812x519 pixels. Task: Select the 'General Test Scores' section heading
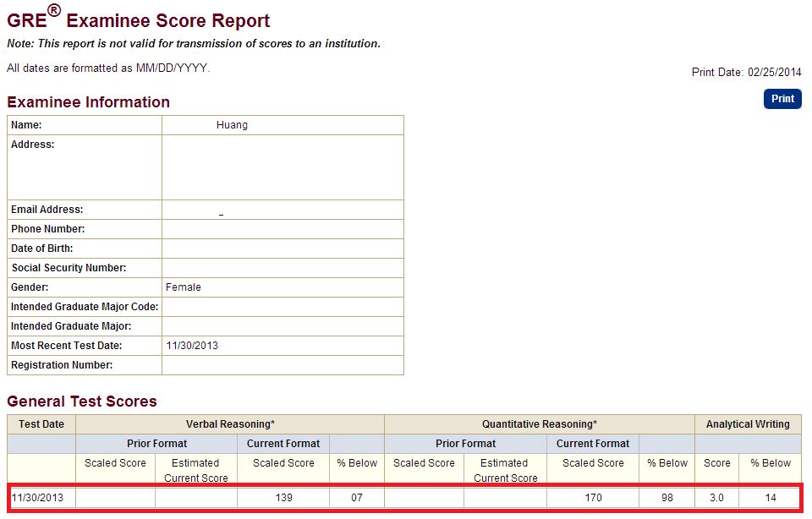[82, 401]
